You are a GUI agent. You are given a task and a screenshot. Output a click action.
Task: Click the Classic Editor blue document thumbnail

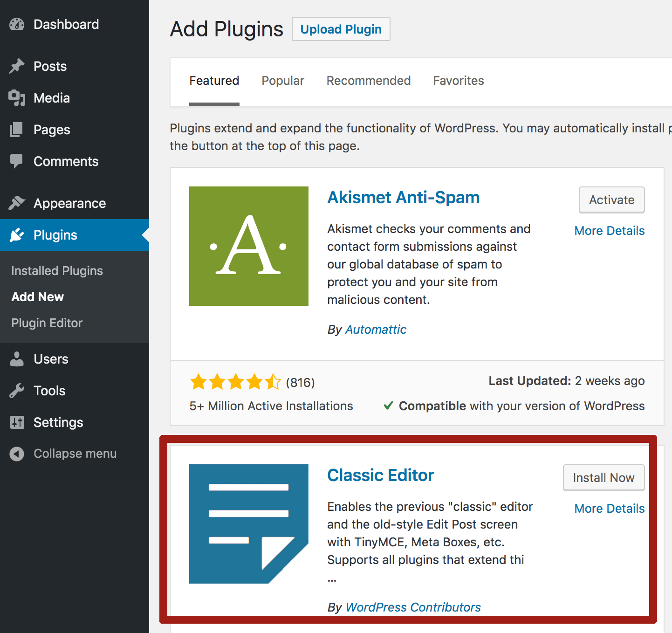249,524
